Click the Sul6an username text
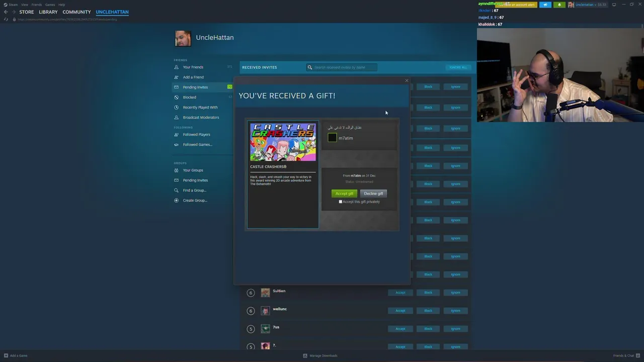Screen dimensions: 644x362 279,291
